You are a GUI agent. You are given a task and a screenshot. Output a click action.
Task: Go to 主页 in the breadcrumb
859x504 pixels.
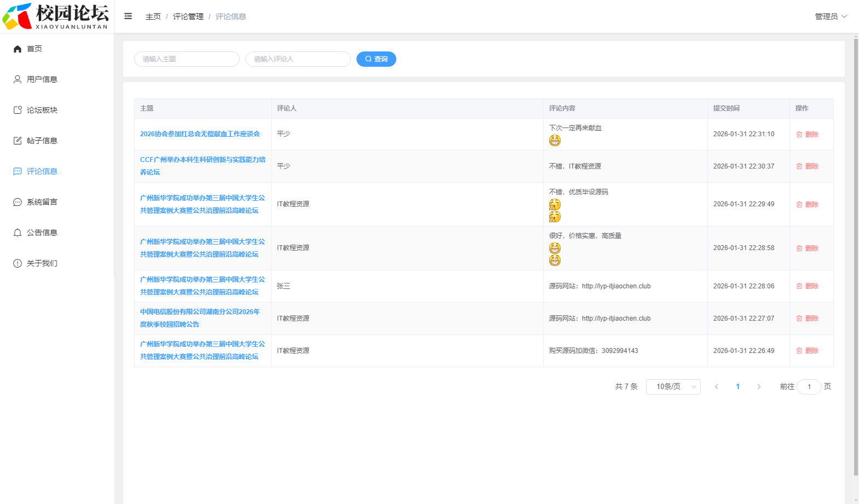coord(153,16)
